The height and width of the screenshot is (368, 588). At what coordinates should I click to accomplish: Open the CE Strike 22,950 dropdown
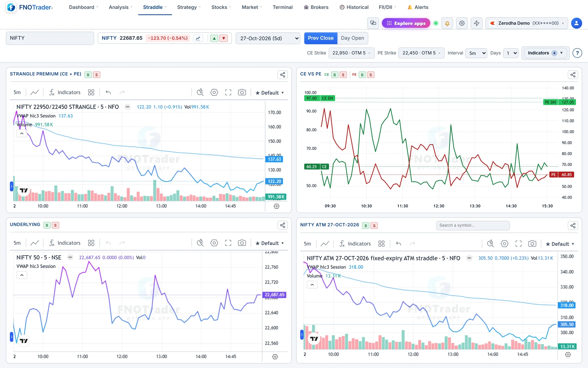click(352, 53)
